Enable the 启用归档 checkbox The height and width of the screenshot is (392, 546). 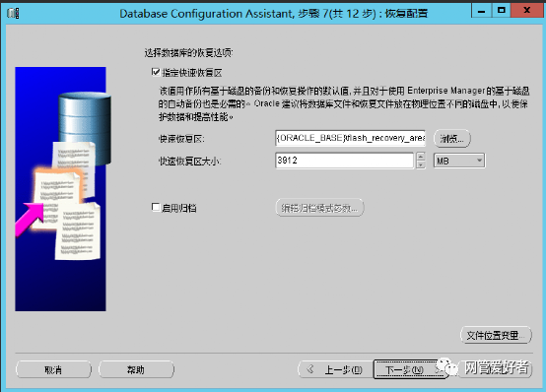[156, 207]
